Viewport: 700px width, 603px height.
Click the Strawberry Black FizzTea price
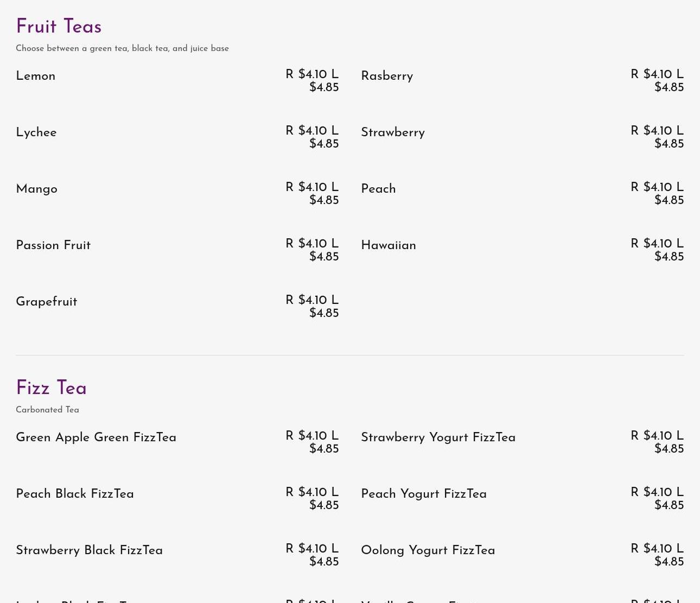point(312,555)
